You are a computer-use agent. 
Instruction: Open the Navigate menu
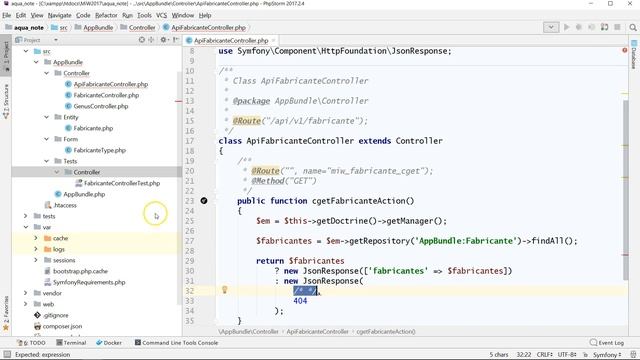tap(59, 15)
